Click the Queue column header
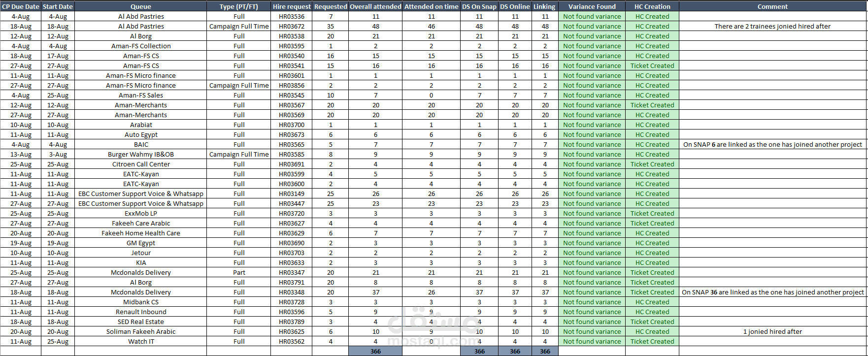The width and height of the screenshot is (868, 356). point(141,6)
